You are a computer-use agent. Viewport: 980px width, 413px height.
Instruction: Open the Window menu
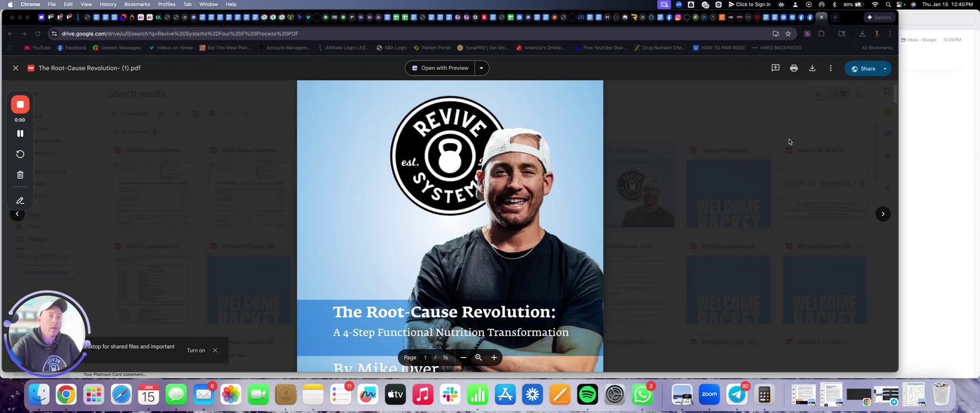[x=208, y=4]
